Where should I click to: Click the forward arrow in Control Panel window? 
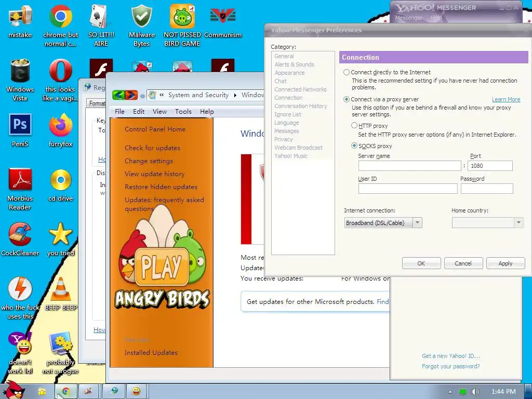pyautogui.click(x=131, y=95)
